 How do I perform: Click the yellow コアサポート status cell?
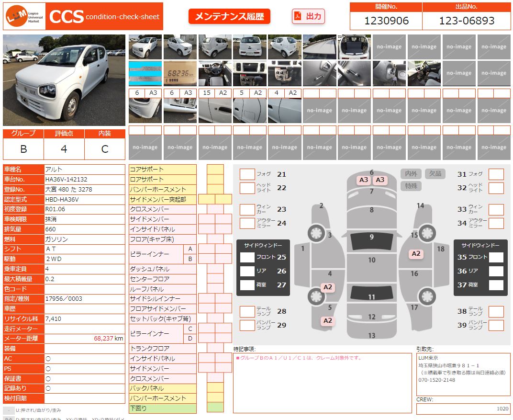pos(215,170)
